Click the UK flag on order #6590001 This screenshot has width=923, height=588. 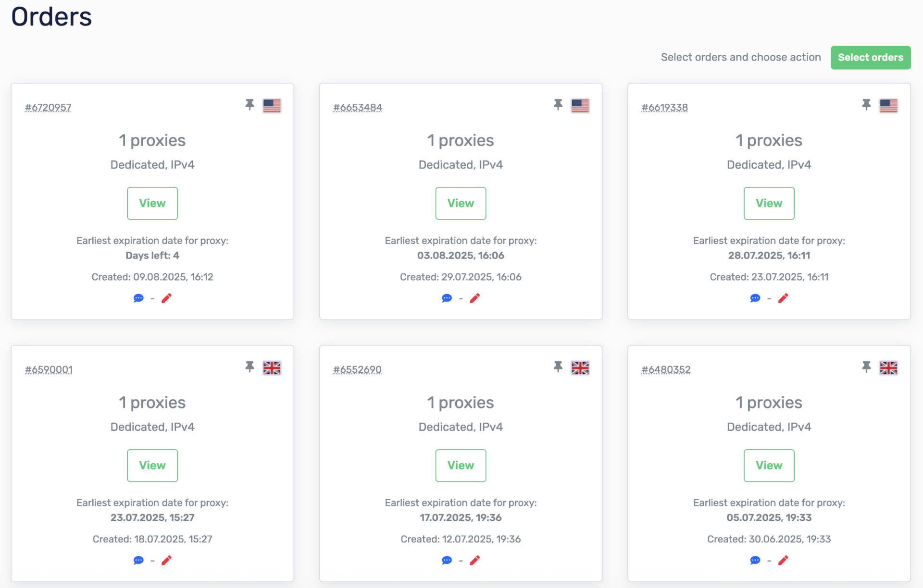pyautogui.click(x=272, y=368)
